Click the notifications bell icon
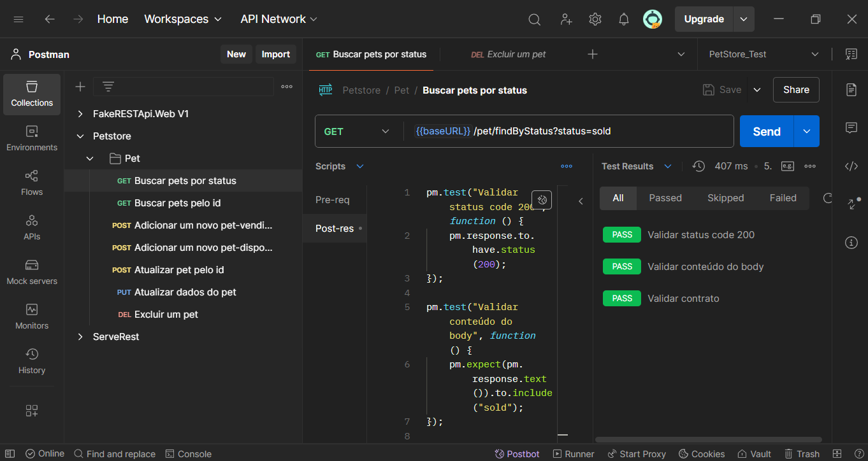This screenshot has width=868, height=461. (x=624, y=19)
